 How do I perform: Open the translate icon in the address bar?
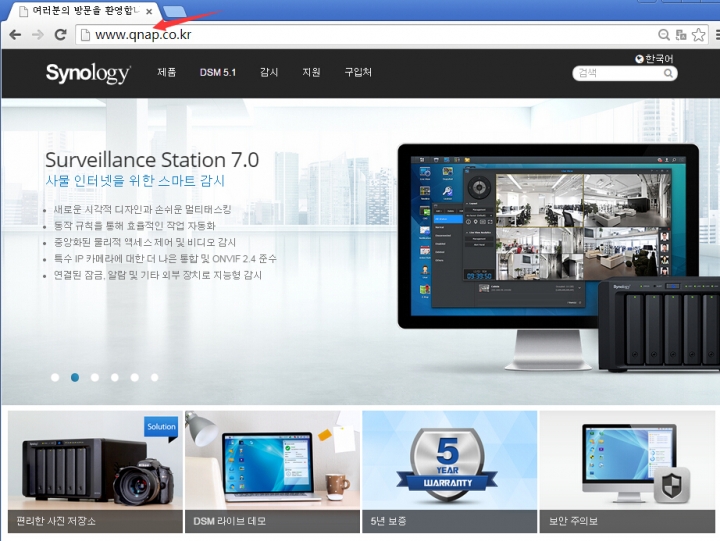point(681,34)
